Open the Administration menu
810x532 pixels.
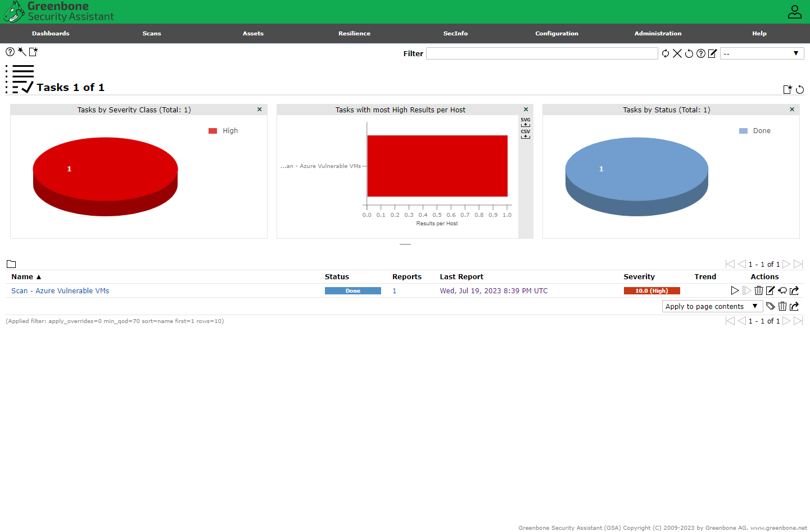[658, 34]
